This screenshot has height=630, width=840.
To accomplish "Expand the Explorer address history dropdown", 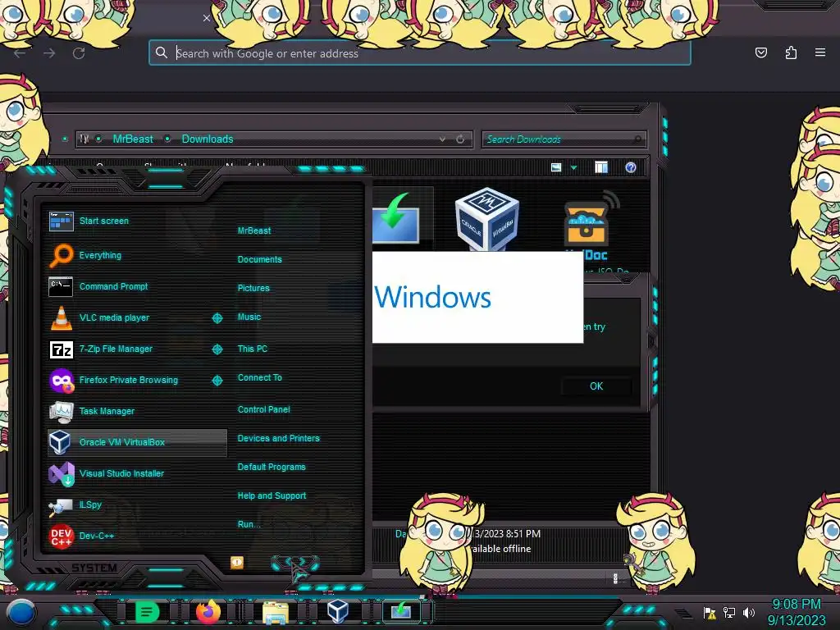I will tap(442, 139).
